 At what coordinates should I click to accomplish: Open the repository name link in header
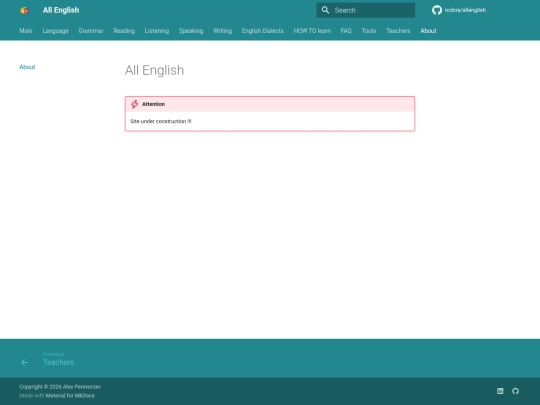(x=465, y=10)
